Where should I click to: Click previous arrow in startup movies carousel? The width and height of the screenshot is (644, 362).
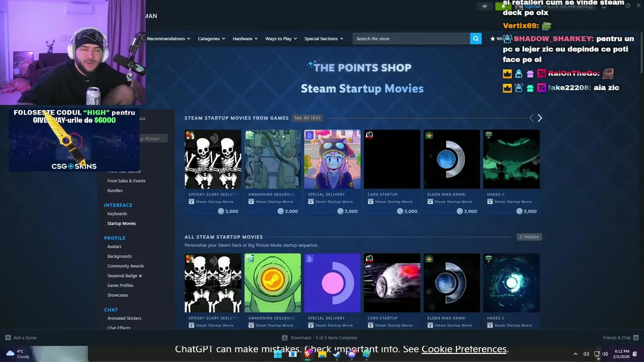point(531,118)
